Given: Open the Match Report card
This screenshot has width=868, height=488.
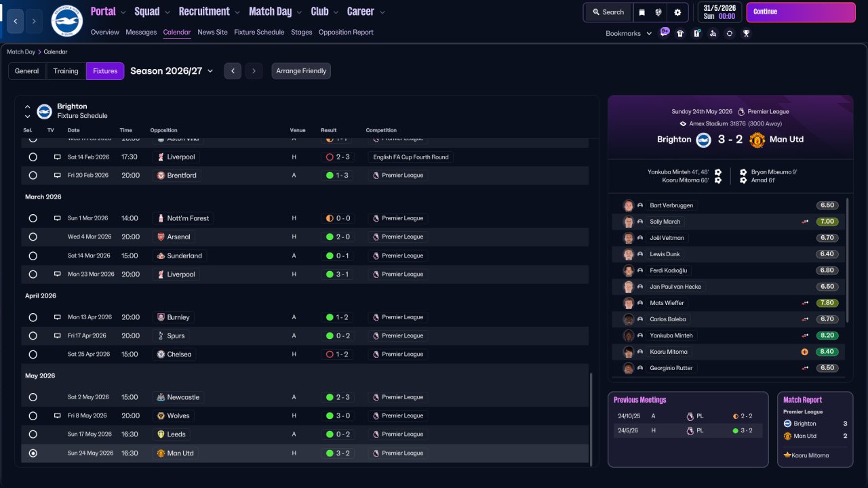Looking at the screenshot, I should [x=815, y=429].
